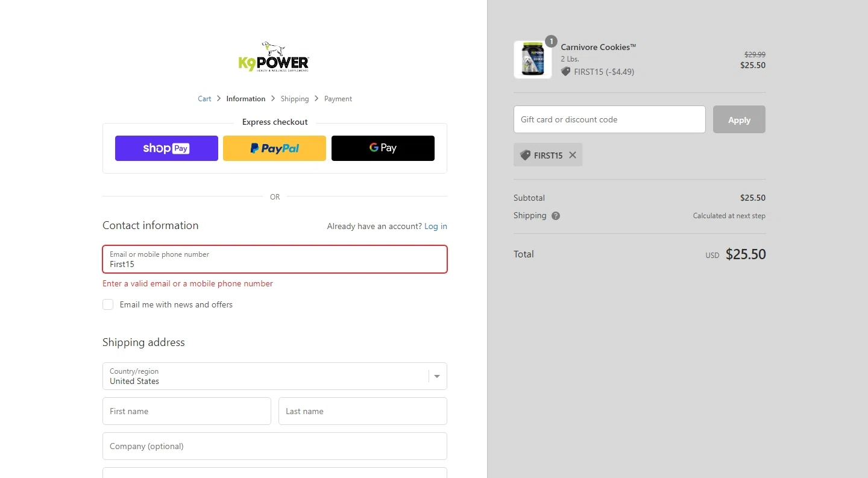Open the Carnivore Cookies product thumbnail
Image resolution: width=868 pixels, height=478 pixels.
tap(533, 60)
